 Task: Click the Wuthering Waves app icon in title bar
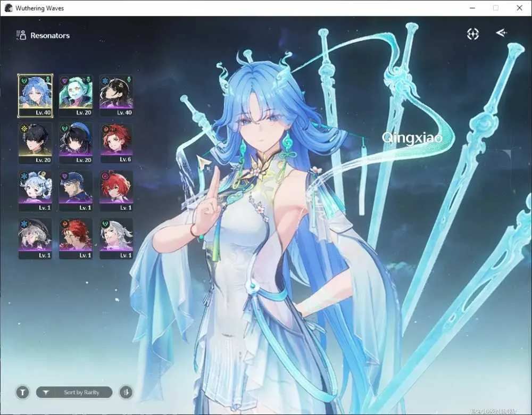tap(9, 8)
